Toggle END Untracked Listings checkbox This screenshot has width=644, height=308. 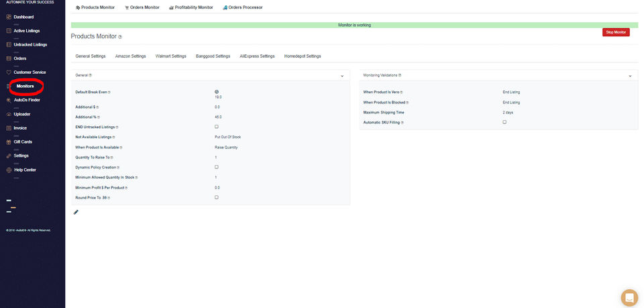217,127
